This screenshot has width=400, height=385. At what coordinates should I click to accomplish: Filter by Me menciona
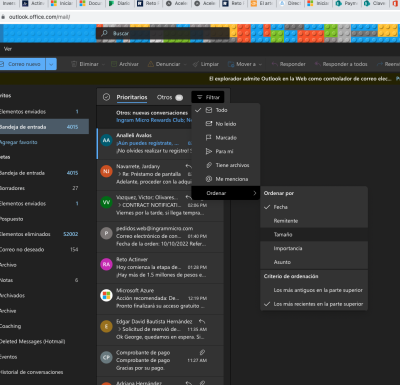point(226,179)
